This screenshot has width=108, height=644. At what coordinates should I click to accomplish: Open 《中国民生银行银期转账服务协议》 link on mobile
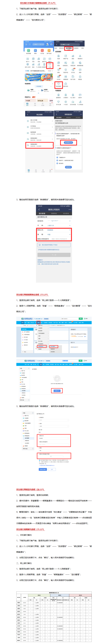coord(49,250)
